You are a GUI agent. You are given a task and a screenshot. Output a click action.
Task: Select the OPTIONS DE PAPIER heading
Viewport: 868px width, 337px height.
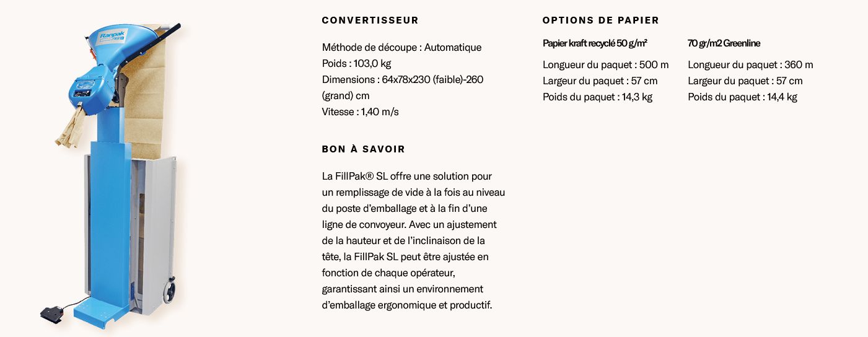pyautogui.click(x=601, y=20)
